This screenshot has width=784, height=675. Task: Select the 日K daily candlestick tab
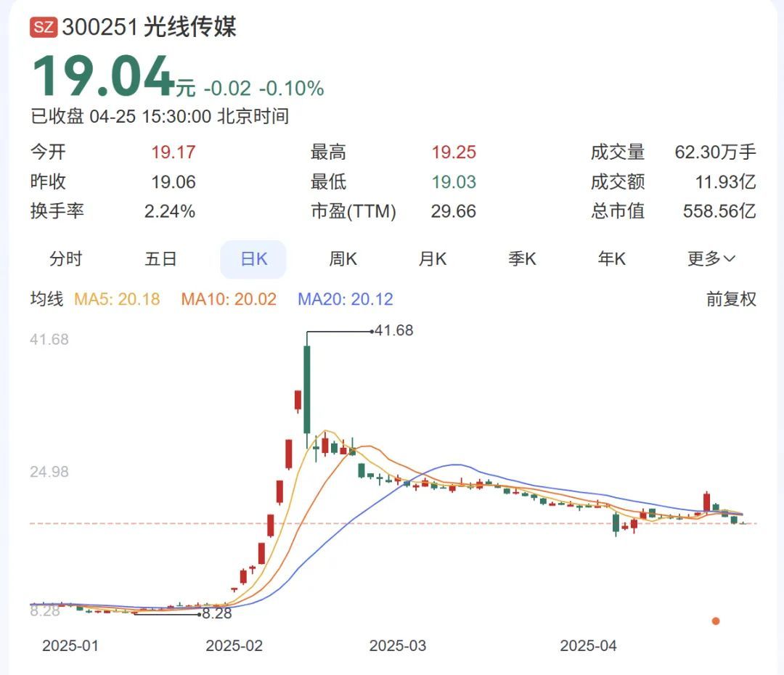click(x=253, y=259)
